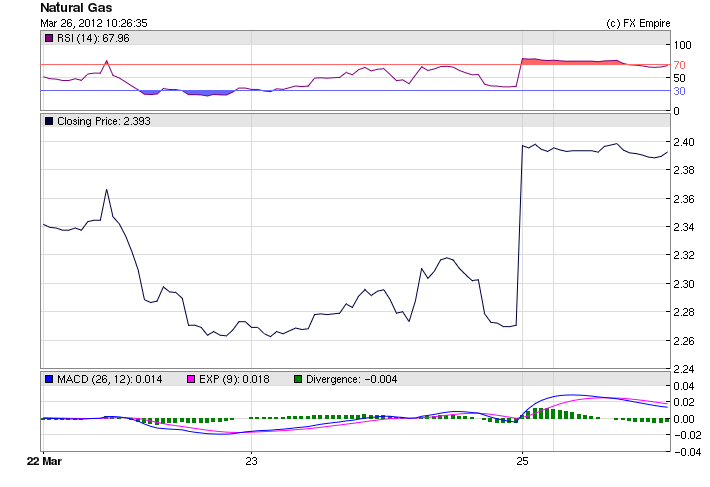Viewport: 710px width, 487px height.
Task: Click the blue '30' RSI oversold label
Action: [x=679, y=91]
